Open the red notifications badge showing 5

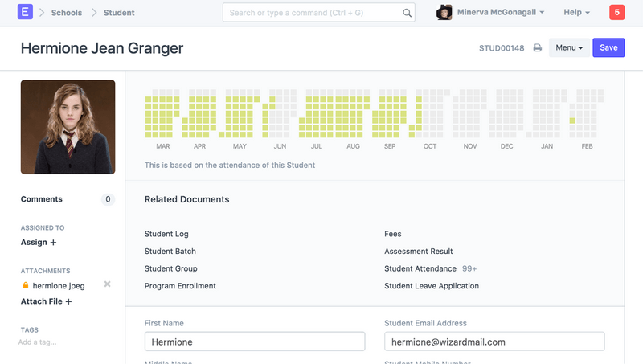(x=616, y=13)
